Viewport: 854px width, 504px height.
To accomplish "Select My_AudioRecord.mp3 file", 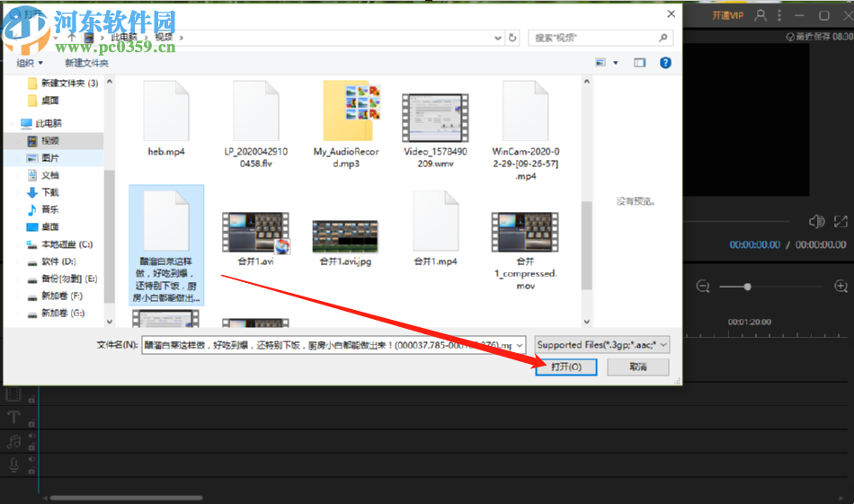I will (x=346, y=124).
